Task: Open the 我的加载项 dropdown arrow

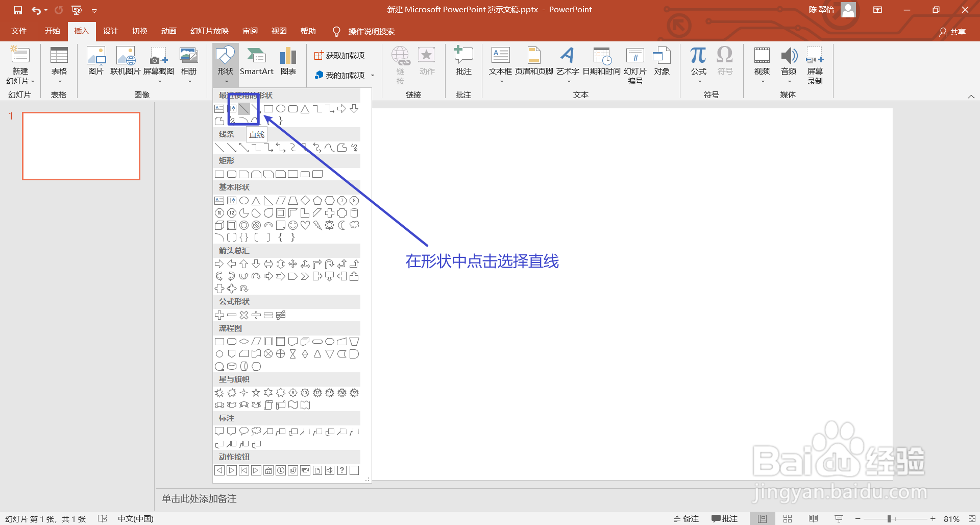Action: coord(373,76)
